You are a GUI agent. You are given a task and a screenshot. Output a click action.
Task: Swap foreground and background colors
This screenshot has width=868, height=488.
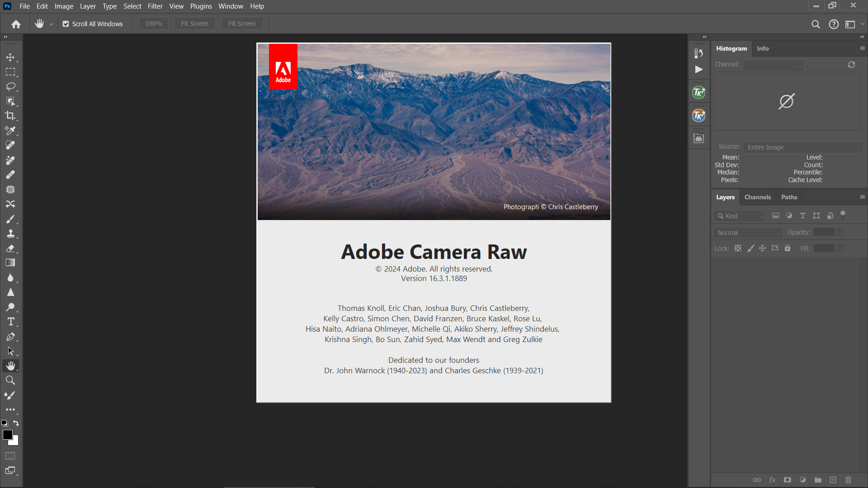(x=16, y=423)
